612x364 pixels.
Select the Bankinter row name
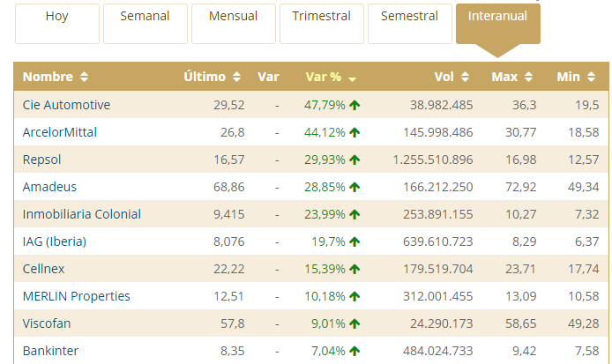[50, 351]
